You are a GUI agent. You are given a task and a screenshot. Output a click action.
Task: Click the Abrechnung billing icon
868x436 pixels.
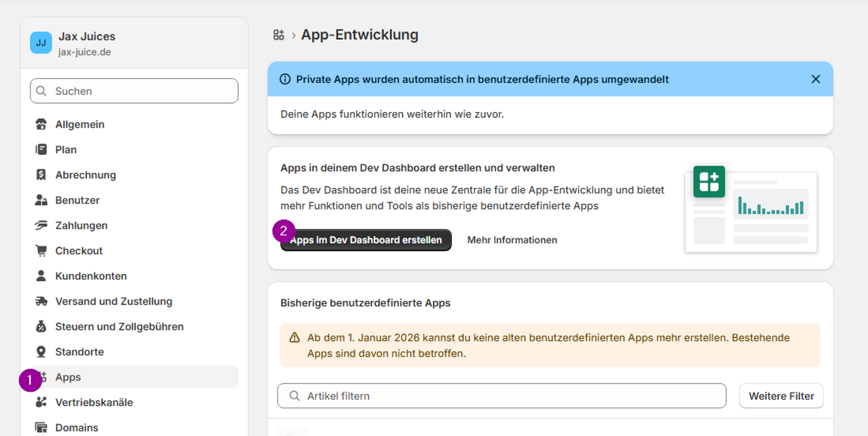[41, 175]
